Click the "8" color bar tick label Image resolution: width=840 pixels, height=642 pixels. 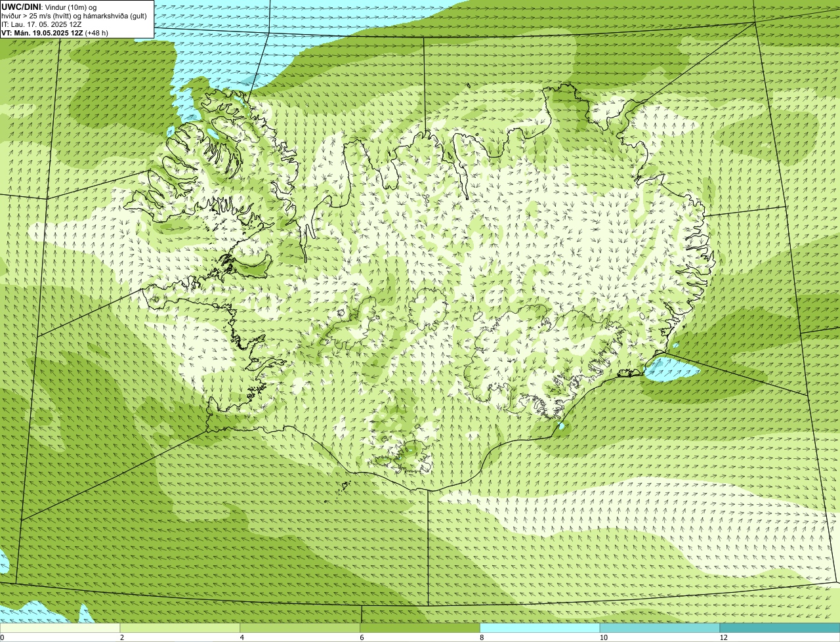pyautogui.click(x=482, y=637)
